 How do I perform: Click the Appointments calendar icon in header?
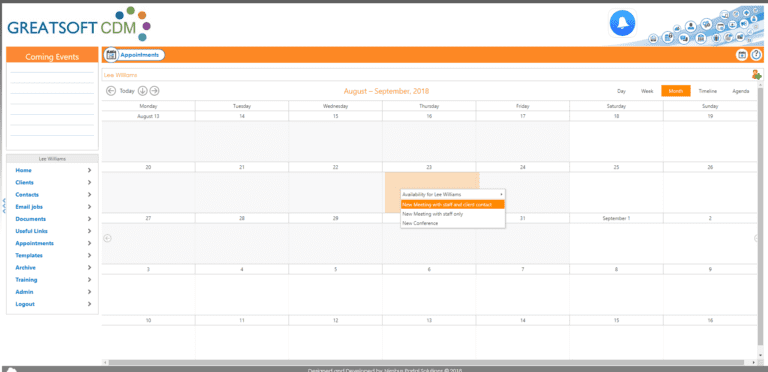coord(112,55)
